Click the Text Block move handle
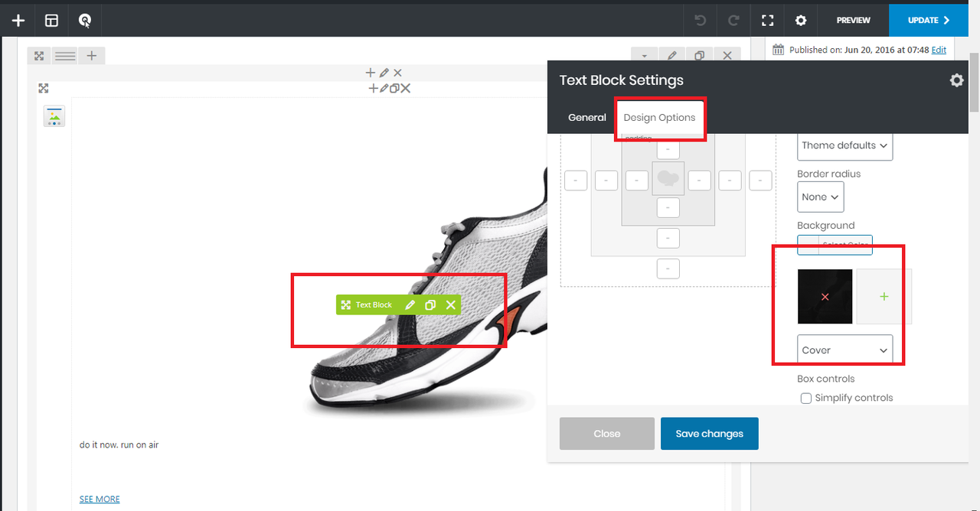980x511 pixels. pos(346,305)
